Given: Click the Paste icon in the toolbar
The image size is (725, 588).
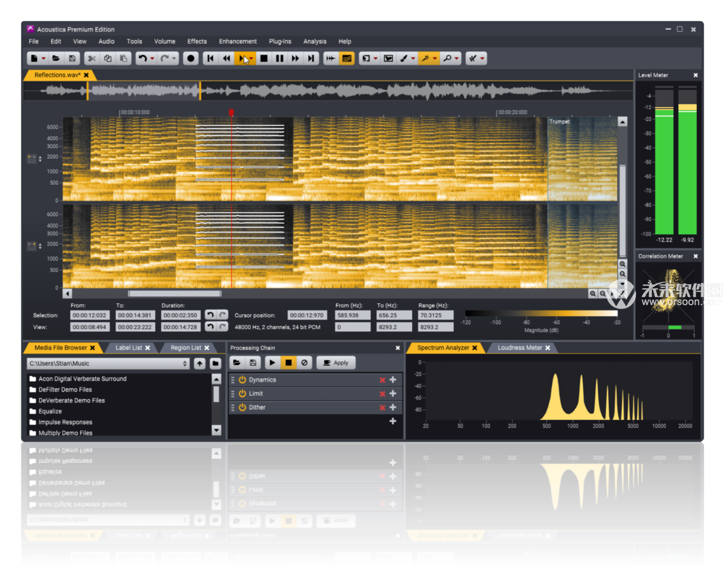Looking at the screenshot, I should click(x=123, y=58).
